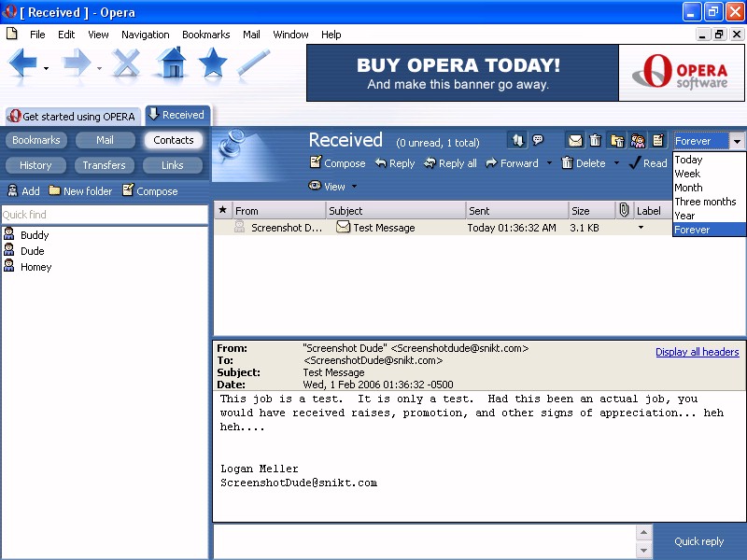This screenshot has height=560, width=747.
Task: Click Forward in the mail toolbar
Action: tap(512, 163)
